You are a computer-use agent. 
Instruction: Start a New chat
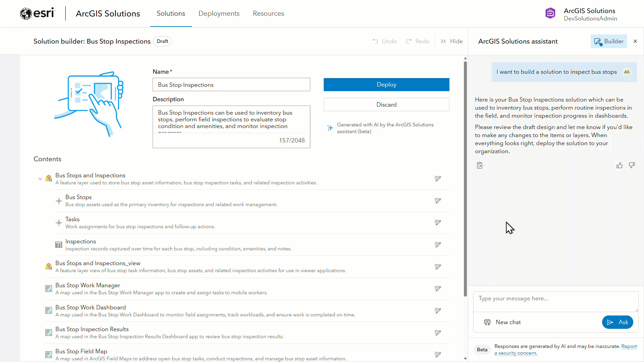tap(502, 322)
